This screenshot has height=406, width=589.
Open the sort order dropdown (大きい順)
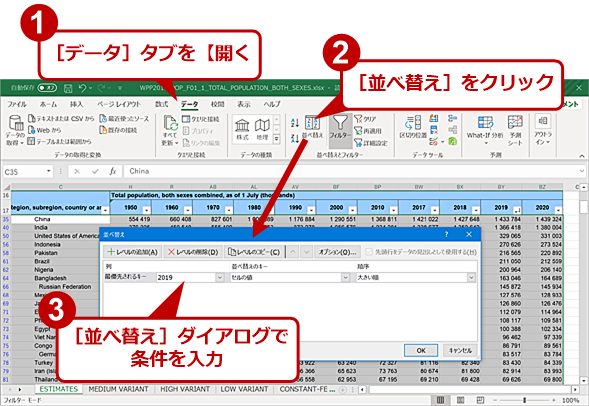415,278
